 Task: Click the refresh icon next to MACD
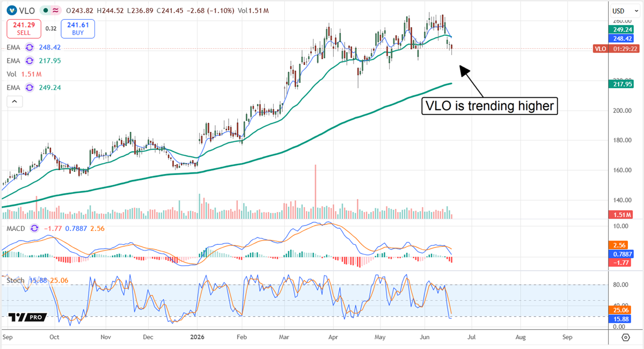click(34, 228)
